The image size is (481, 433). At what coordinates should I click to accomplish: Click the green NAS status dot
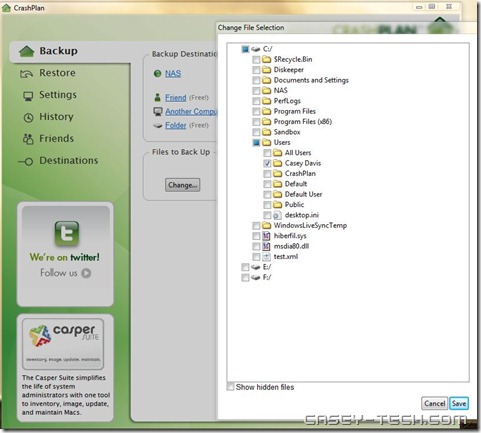coord(157,73)
